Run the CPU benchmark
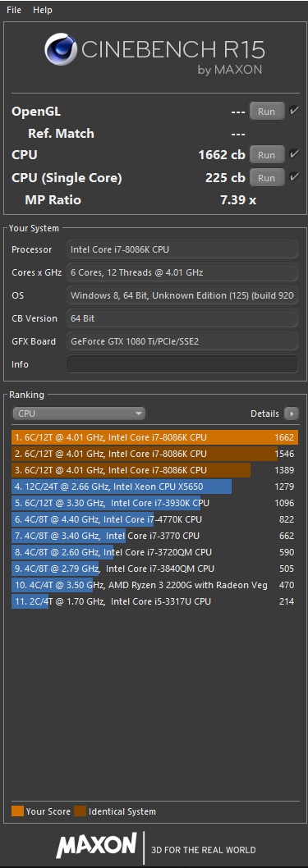This screenshot has width=308, height=868. [x=267, y=154]
